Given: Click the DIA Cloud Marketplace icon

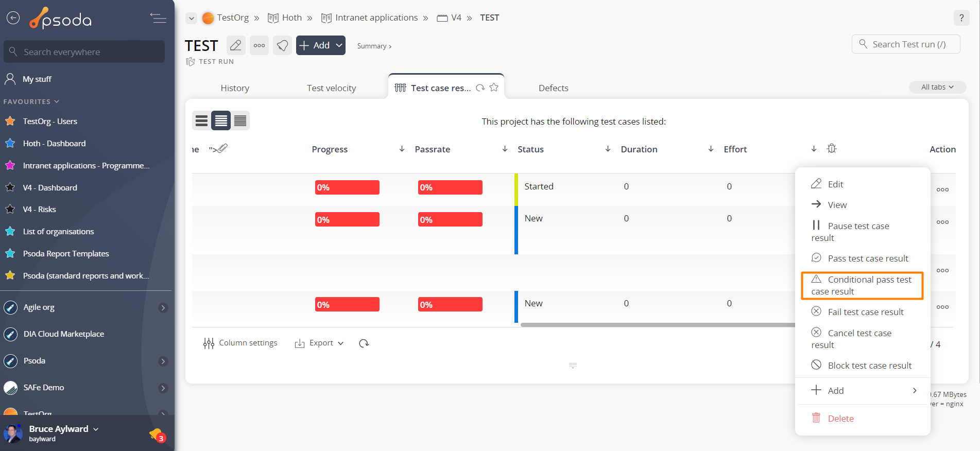Looking at the screenshot, I should (x=11, y=334).
